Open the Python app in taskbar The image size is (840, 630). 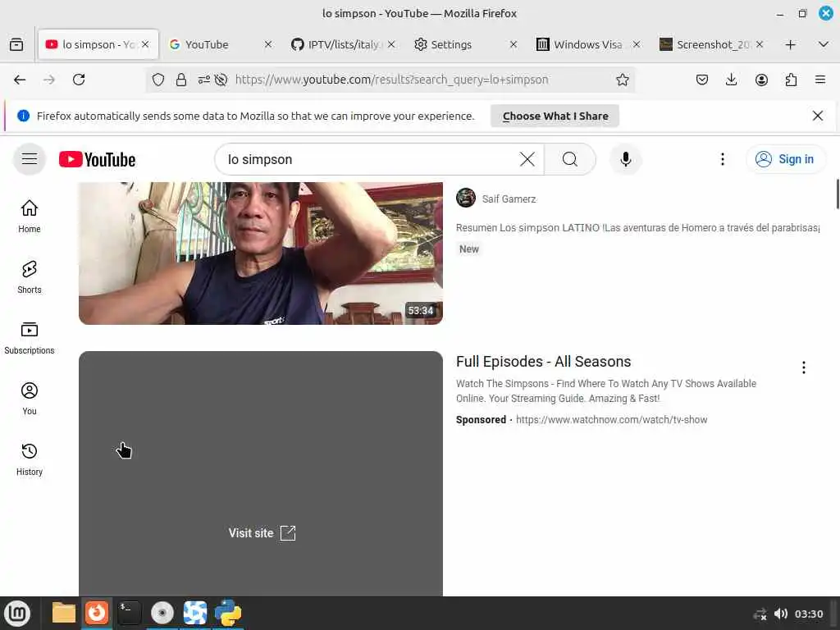pos(228,613)
